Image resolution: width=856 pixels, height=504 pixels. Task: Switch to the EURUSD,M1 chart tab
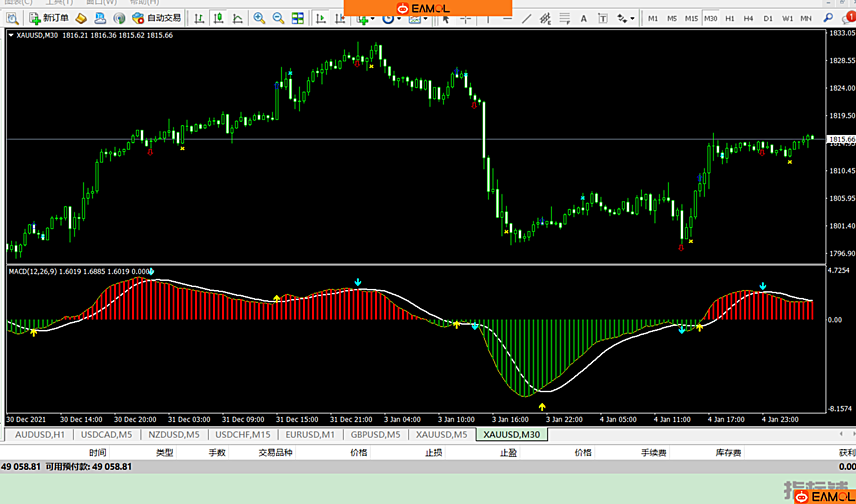tap(310, 434)
